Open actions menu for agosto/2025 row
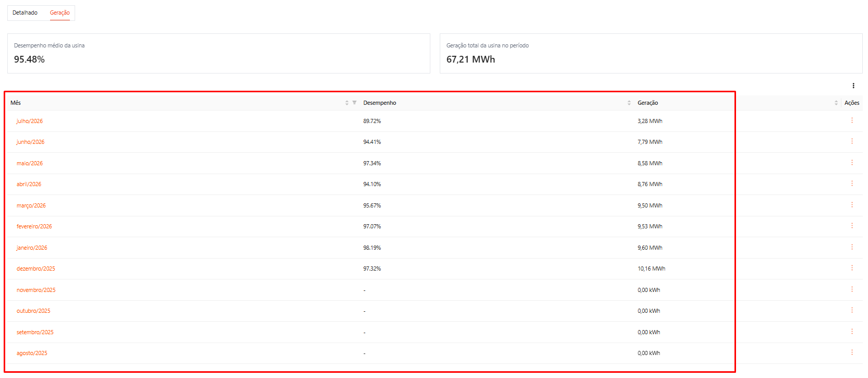The height and width of the screenshot is (378, 868). click(852, 352)
